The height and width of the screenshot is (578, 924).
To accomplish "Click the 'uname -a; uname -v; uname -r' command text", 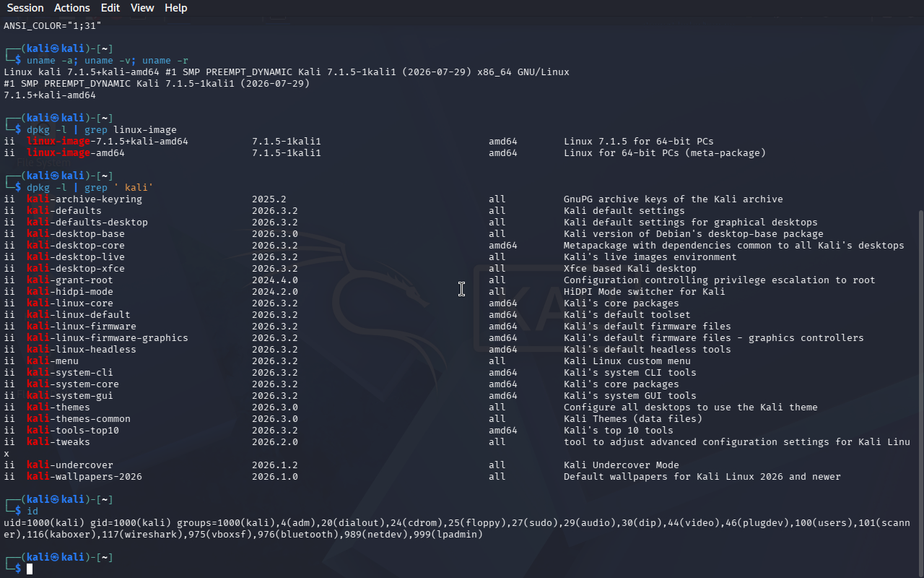I will (x=108, y=61).
